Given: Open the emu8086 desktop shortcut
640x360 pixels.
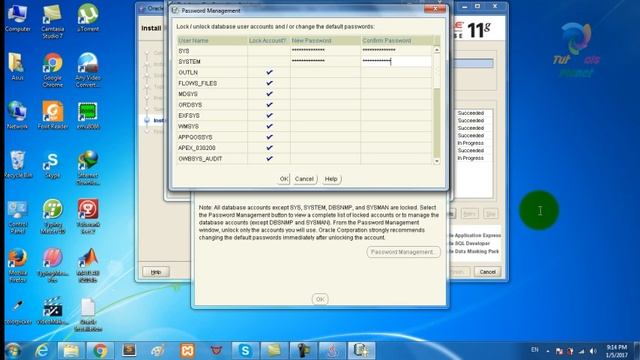Looking at the screenshot, I should pyautogui.click(x=88, y=115).
